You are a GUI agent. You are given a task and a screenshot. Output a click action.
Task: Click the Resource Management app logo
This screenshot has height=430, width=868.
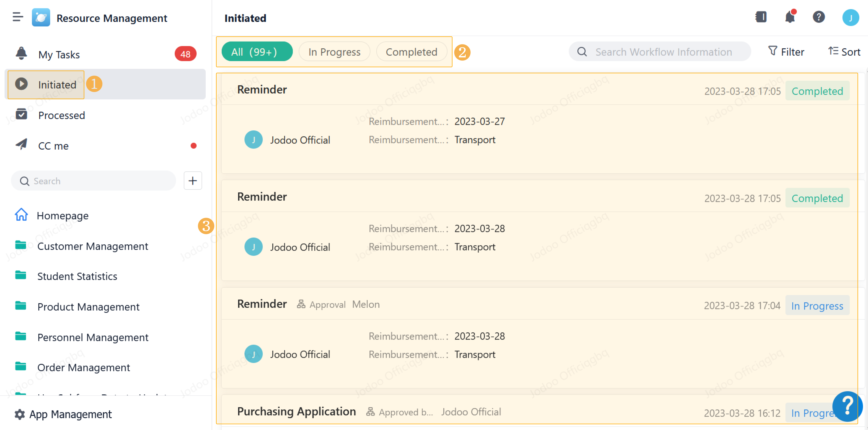(41, 17)
